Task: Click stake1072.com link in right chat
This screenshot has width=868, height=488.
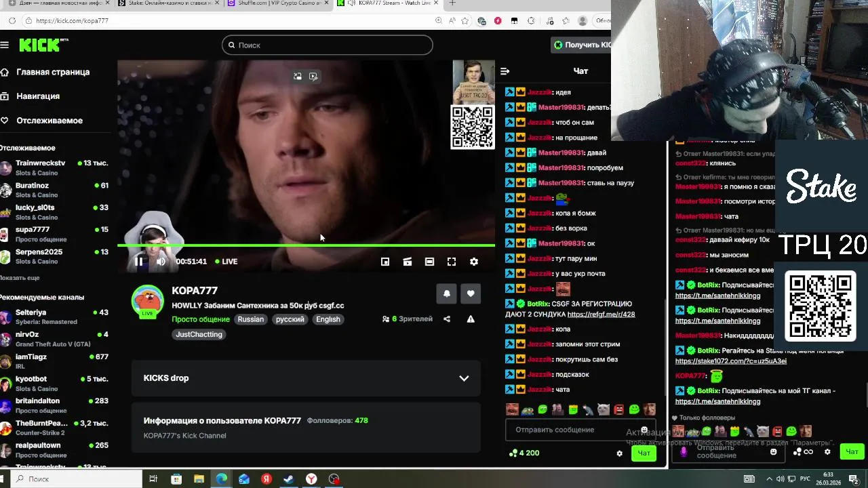Action: point(731,361)
